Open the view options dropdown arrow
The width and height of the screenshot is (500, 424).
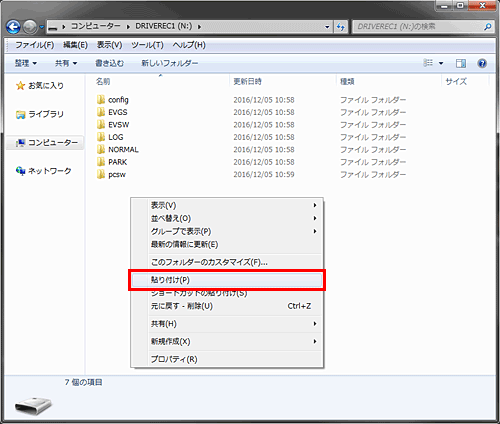click(x=441, y=63)
